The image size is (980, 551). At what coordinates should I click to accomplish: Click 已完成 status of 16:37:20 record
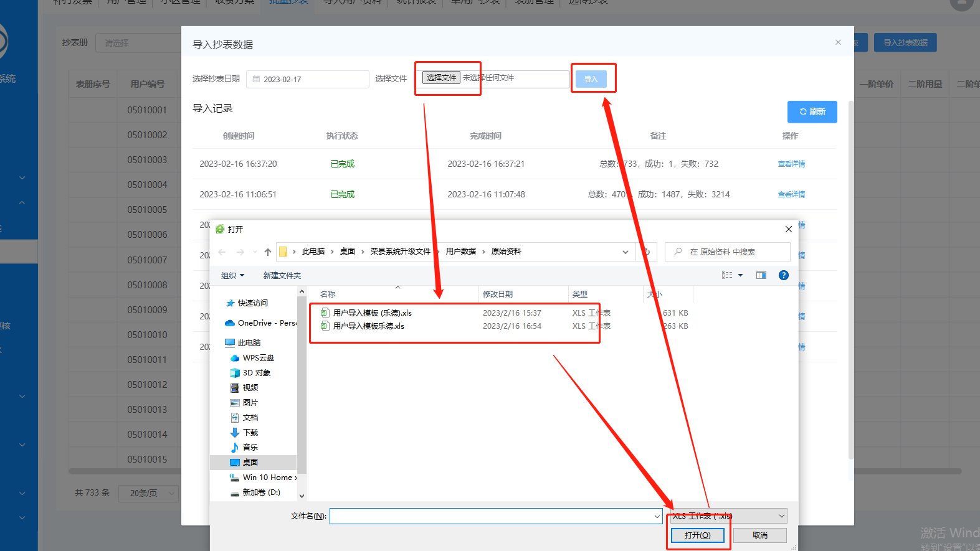342,164
